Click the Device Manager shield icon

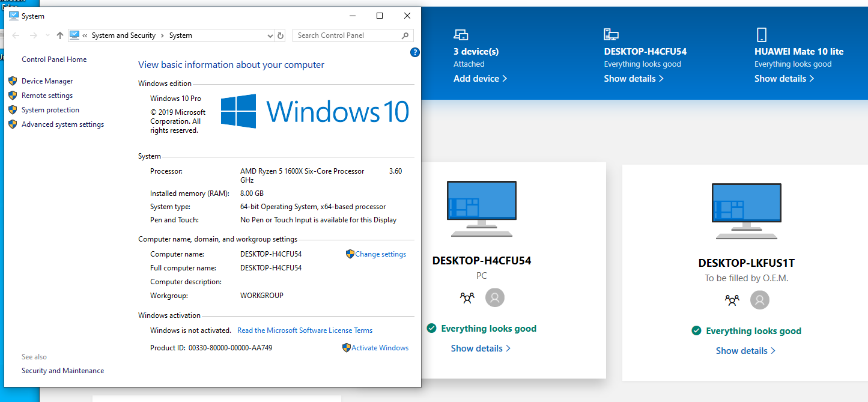point(13,81)
